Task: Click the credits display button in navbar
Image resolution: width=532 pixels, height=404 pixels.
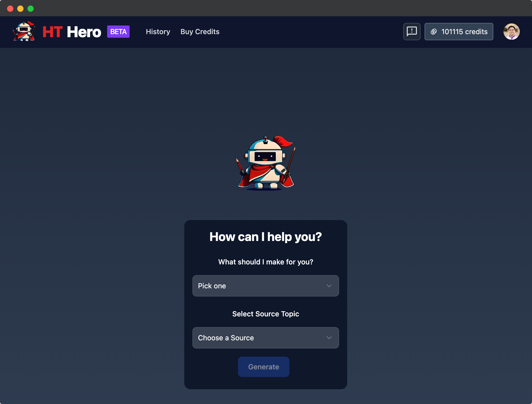Action: tap(459, 31)
